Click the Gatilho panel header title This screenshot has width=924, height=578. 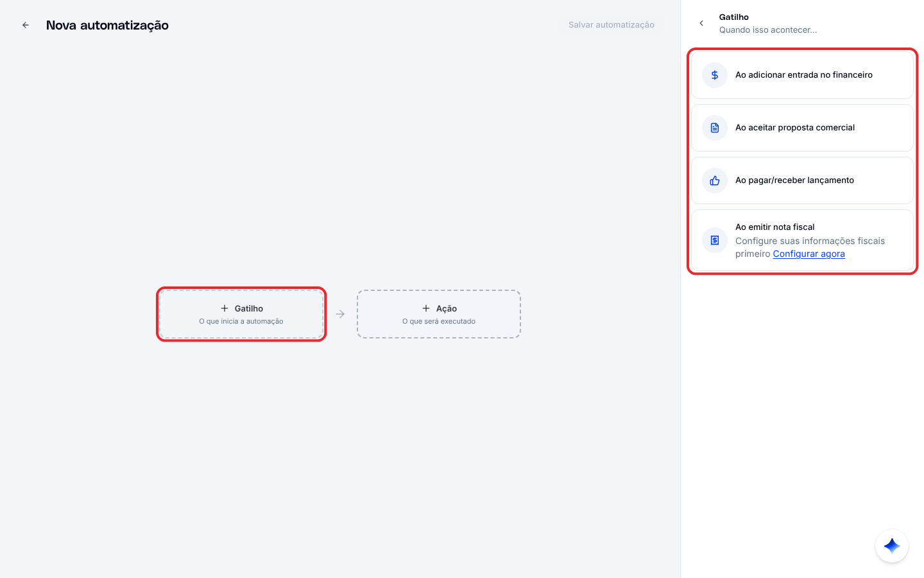tap(734, 17)
